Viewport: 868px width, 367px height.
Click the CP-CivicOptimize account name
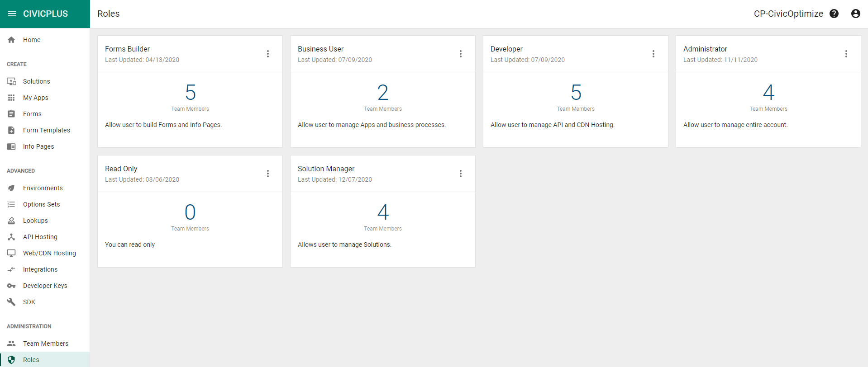788,14
